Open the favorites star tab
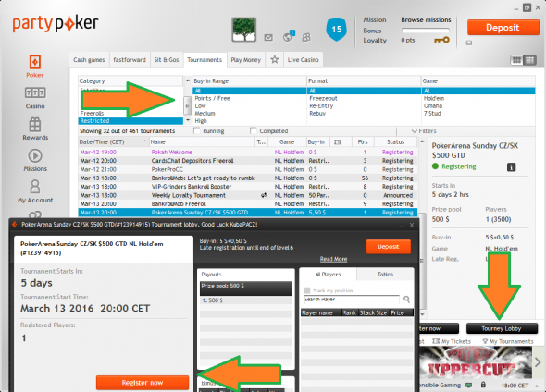 tap(275, 59)
